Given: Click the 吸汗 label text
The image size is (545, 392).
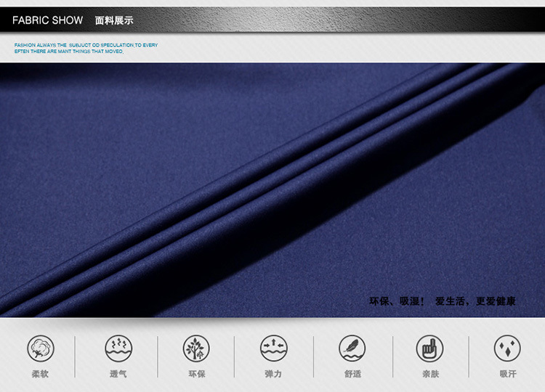Looking at the screenshot, I should pyautogui.click(x=508, y=374).
